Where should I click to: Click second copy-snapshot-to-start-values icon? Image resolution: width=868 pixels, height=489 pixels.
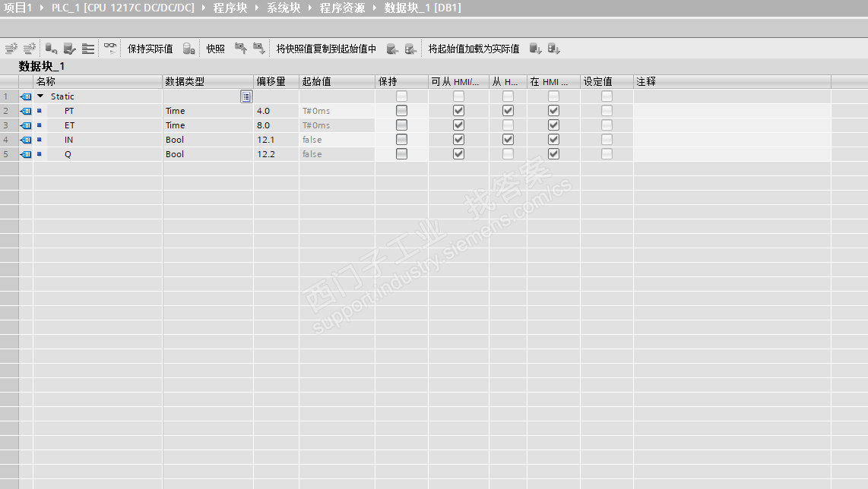[x=410, y=49]
